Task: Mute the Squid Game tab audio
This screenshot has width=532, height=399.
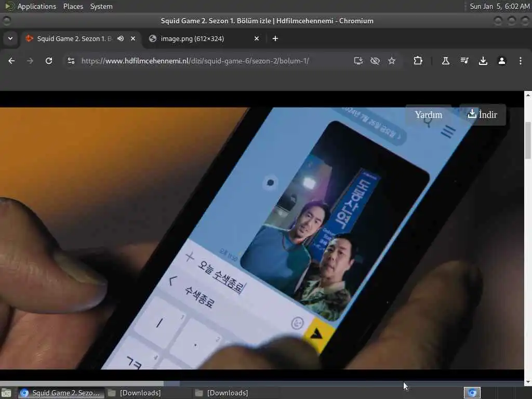Action: click(121, 38)
